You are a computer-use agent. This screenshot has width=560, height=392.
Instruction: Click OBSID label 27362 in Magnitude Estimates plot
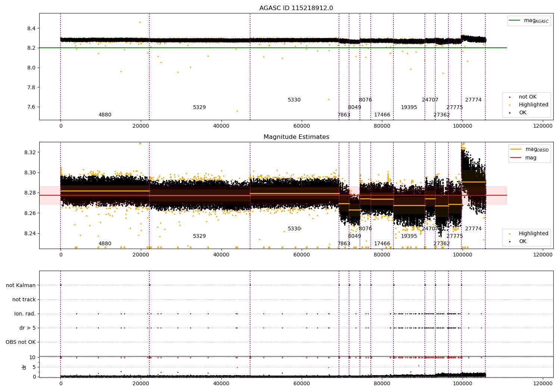tap(442, 244)
